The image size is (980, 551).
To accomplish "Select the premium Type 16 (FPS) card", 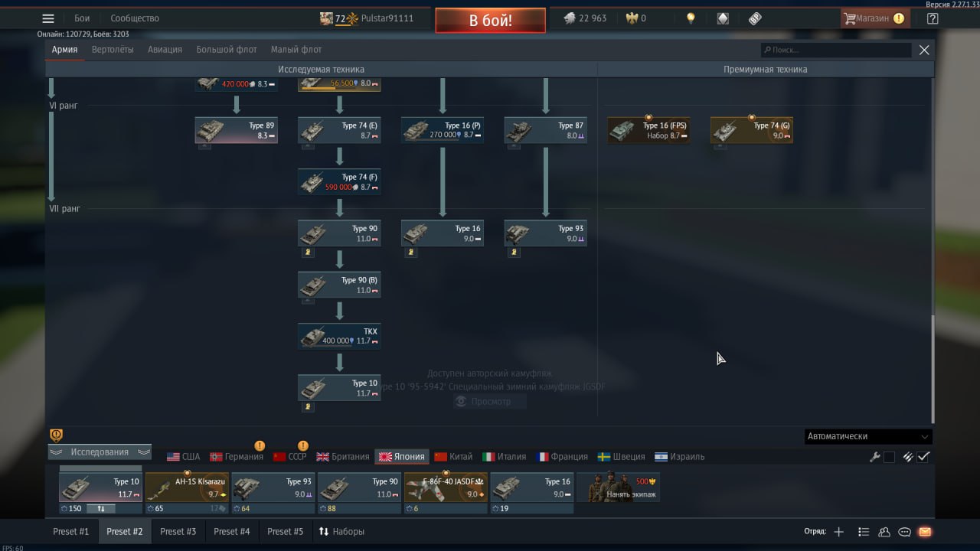I will pyautogui.click(x=648, y=130).
